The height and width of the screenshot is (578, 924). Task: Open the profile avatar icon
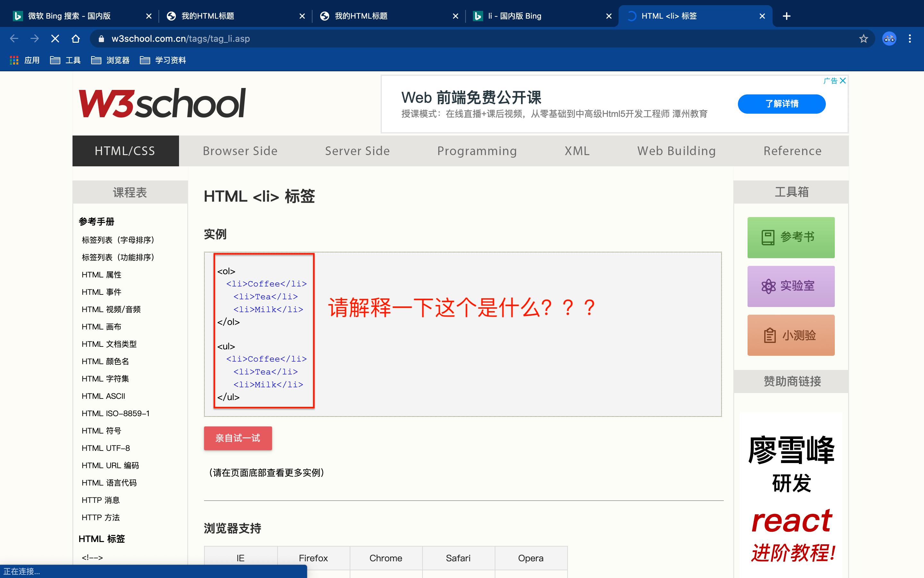coord(889,39)
